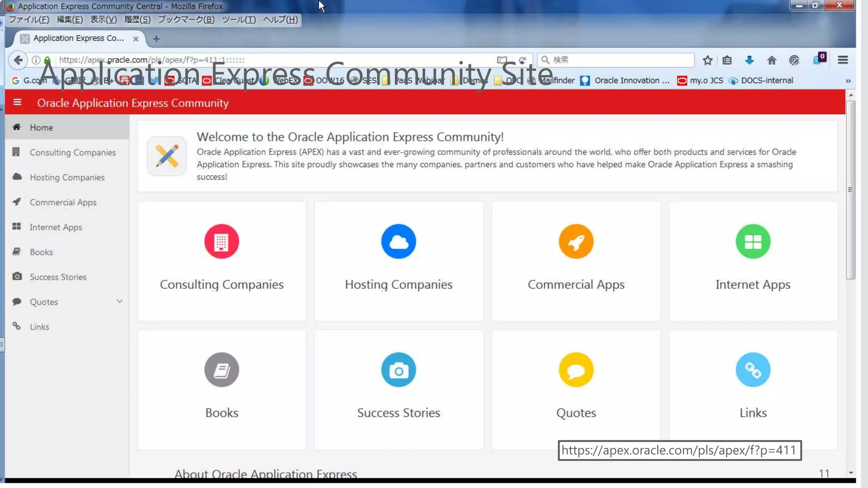Reload the page with the refresh icon
This screenshot has height=488, width=868.
[x=523, y=60]
